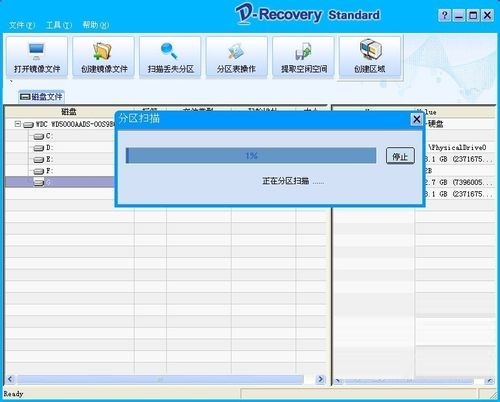Stop the scan with 停止 button
500x402 pixels.
pyautogui.click(x=400, y=156)
